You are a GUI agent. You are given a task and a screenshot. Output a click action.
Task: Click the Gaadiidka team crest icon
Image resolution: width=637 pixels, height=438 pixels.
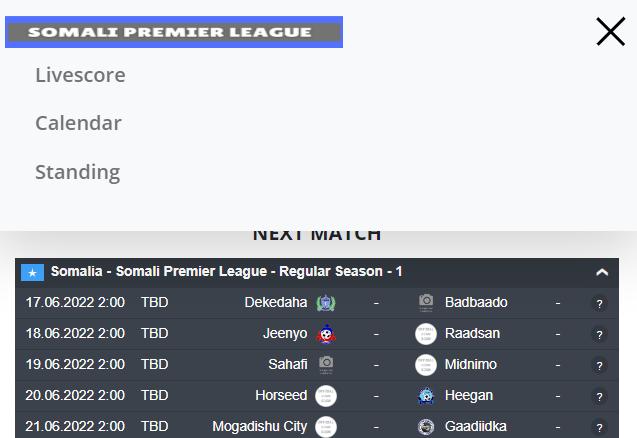[426, 427]
